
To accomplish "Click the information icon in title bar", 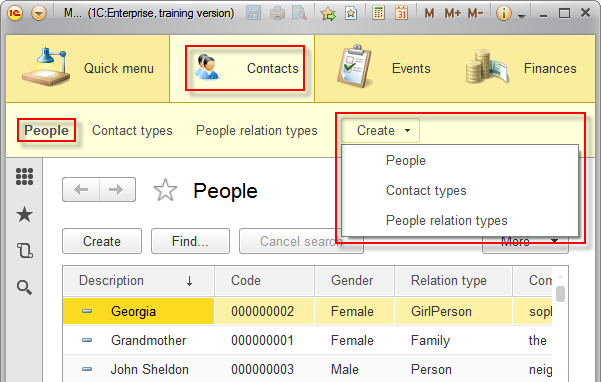I will point(504,13).
